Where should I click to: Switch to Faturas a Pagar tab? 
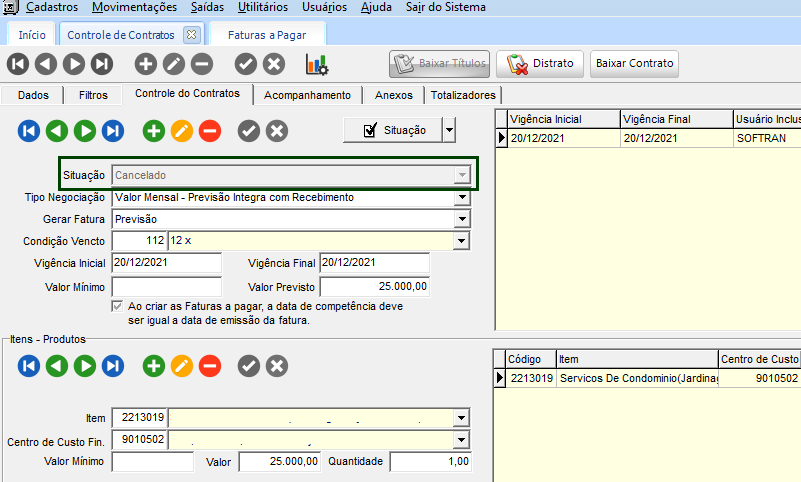point(267,35)
